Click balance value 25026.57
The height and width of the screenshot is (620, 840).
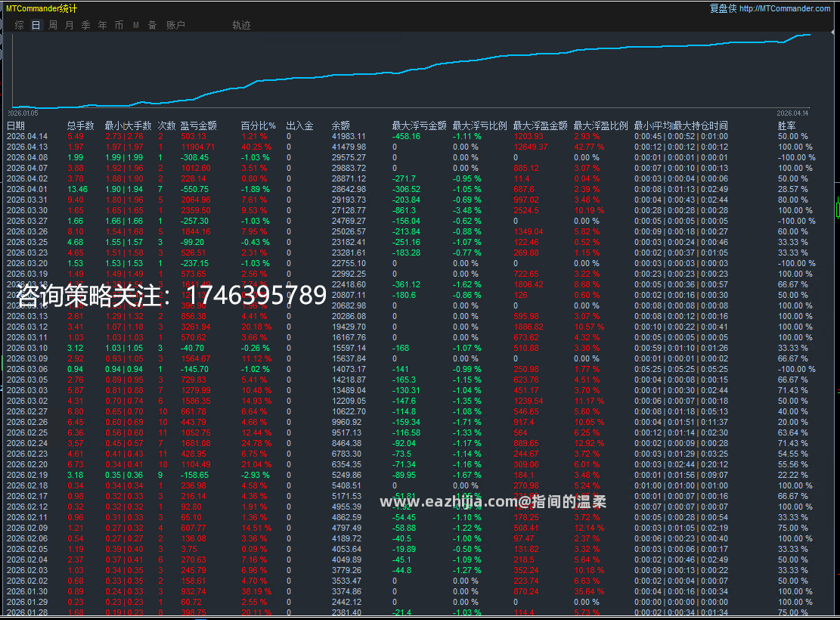click(349, 231)
